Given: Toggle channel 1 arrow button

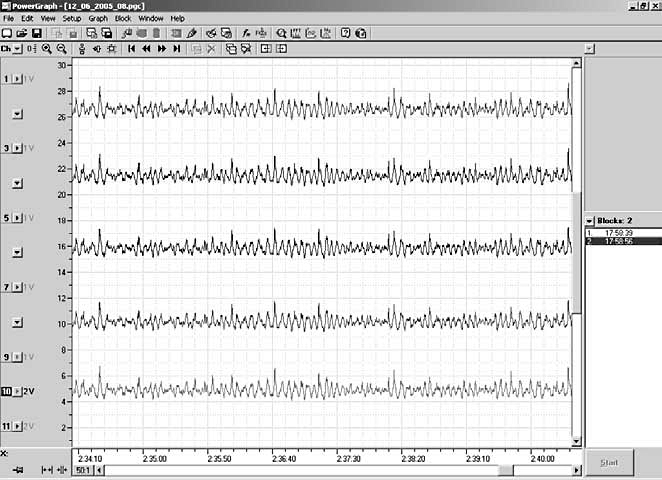Looking at the screenshot, I should 17,79.
